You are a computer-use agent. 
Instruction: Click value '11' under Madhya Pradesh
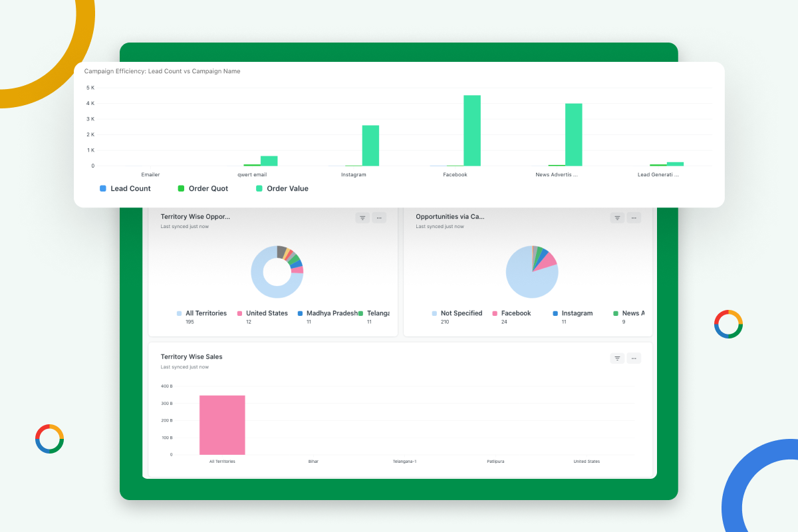(309, 322)
